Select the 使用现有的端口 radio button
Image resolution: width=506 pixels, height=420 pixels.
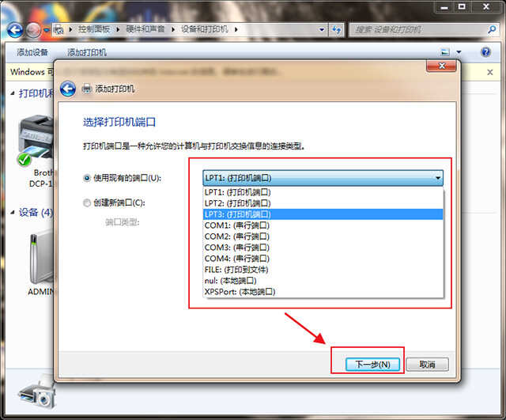tap(87, 178)
